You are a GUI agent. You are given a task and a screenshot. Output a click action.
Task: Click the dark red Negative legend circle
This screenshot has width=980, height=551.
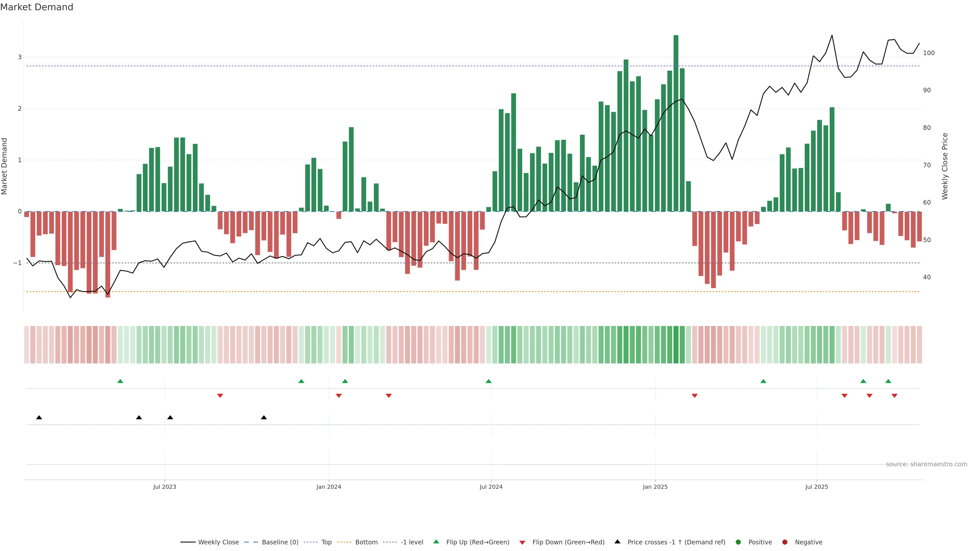click(785, 542)
